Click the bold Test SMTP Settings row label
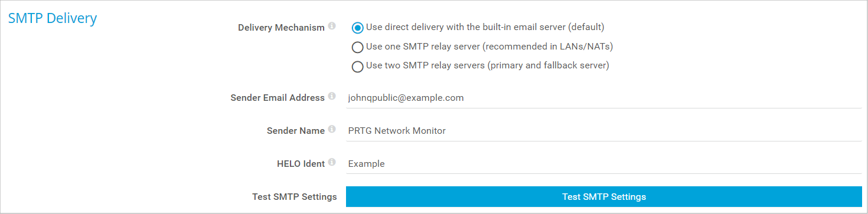Viewport: 868px width, 214px height. click(x=295, y=197)
